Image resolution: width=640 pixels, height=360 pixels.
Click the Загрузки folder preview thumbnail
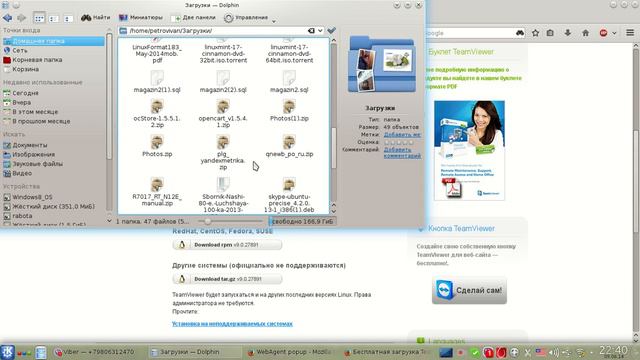click(x=381, y=64)
